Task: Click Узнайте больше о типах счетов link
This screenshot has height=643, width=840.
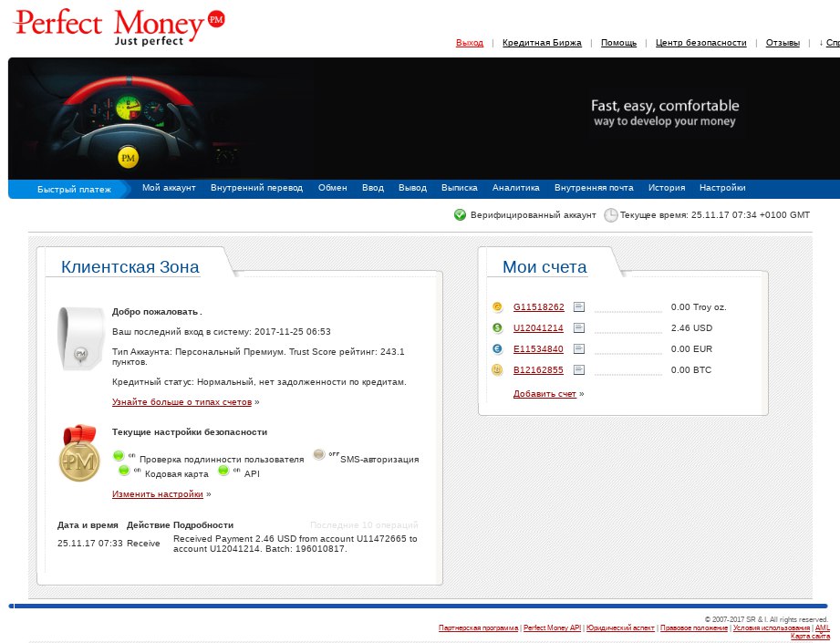Action: click(182, 402)
